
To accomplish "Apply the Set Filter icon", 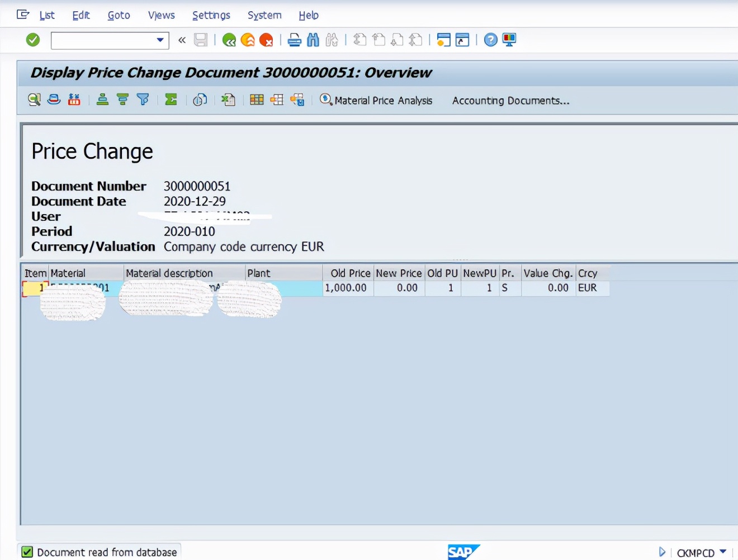I will (143, 99).
